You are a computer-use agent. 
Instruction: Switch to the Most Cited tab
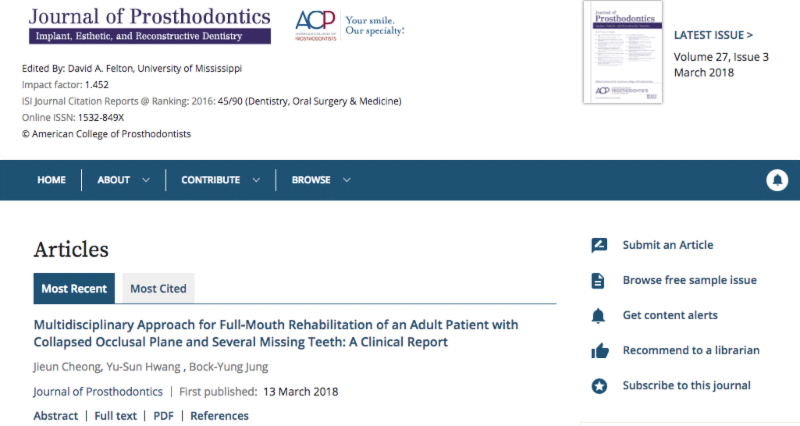(158, 289)
